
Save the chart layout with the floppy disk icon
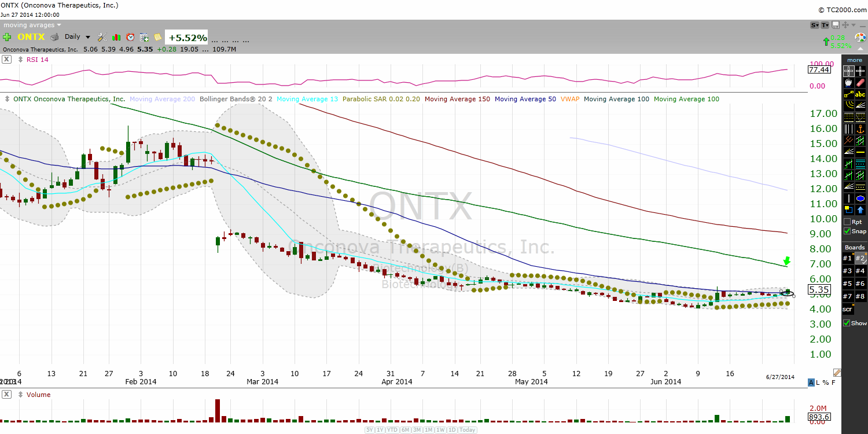(x=836, y=25)
